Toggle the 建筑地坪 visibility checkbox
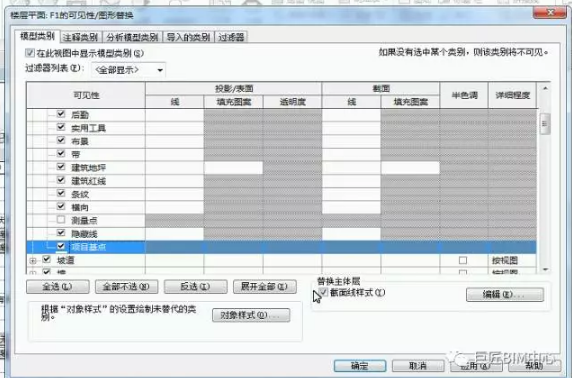572x378 pixels. 61,167
